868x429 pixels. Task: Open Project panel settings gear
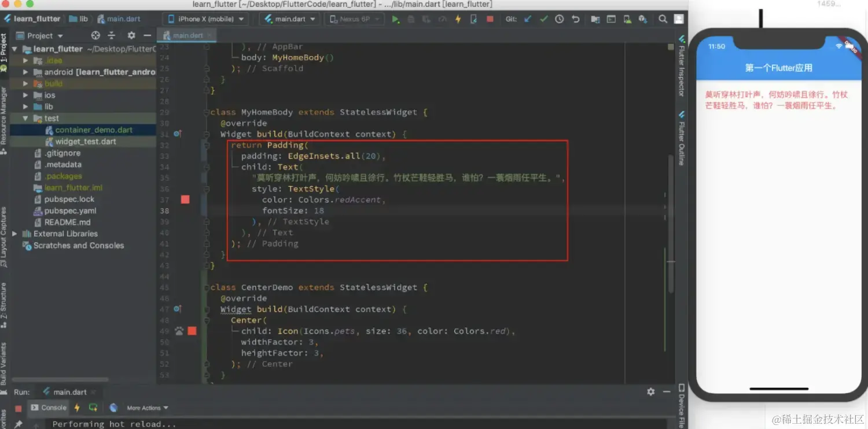pos(131,35)
